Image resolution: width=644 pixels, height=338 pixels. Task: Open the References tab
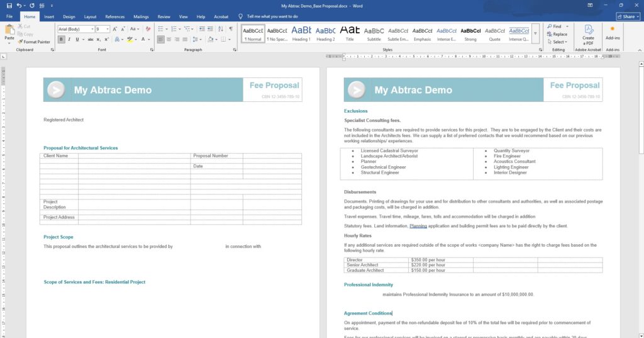[x=114, y=16]
